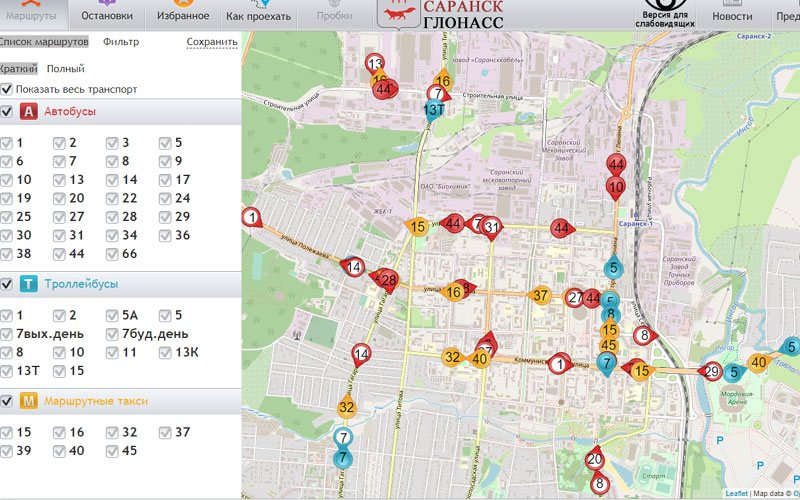Toggle 'Показать весь транспорт' checkbox

7,89
